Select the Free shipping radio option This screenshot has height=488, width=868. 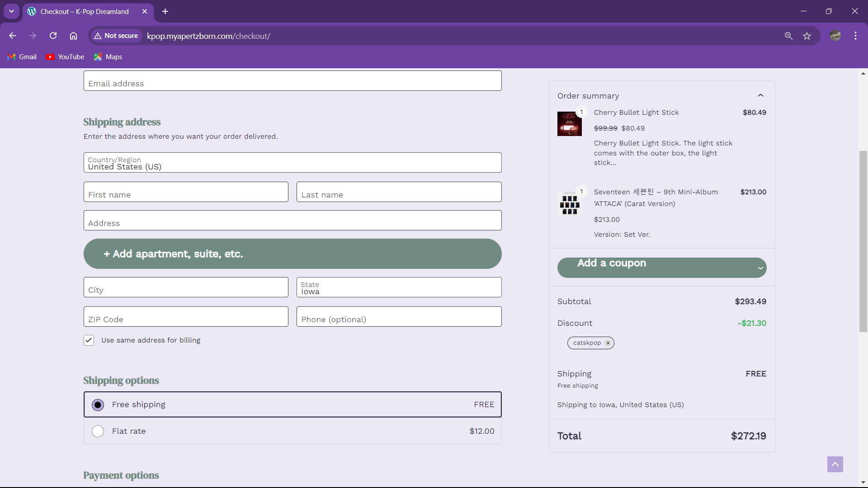[x=98, y=405]
